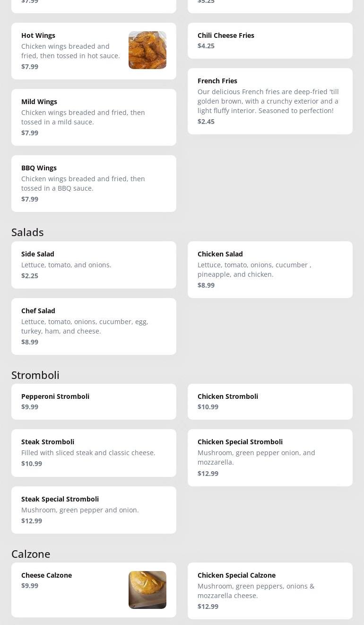The width and height of the screenshot is (364, 625).
Task: Pick the Side Salad item
Action: (94, 264)
